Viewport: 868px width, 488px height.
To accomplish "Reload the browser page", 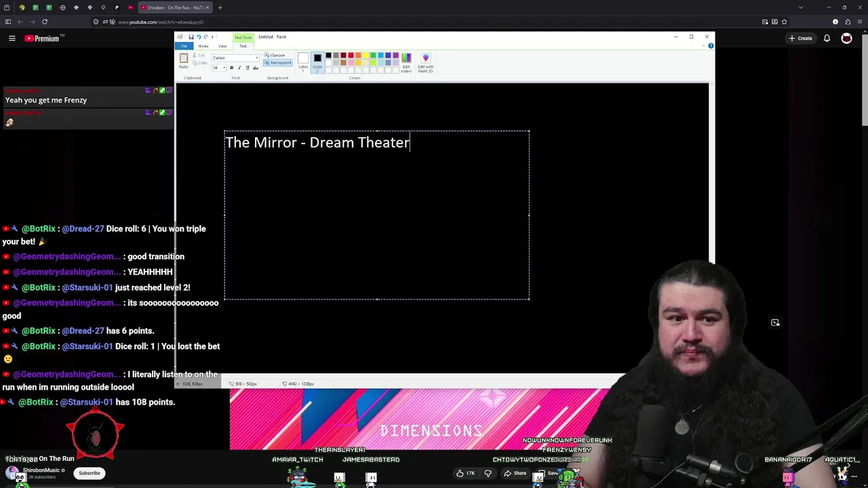I will [x=45, y=22].
